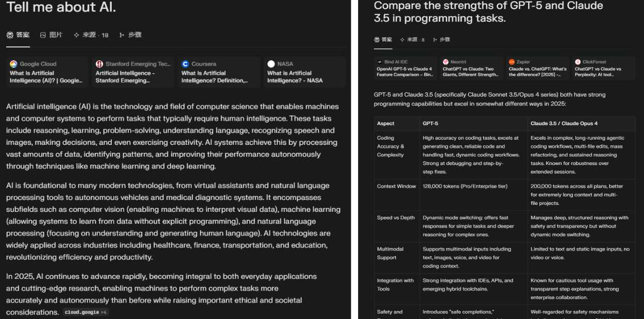The height and width of the screenshot is (319, 644).
Task: Click the Zapier source icon
Action: (512, 62)
